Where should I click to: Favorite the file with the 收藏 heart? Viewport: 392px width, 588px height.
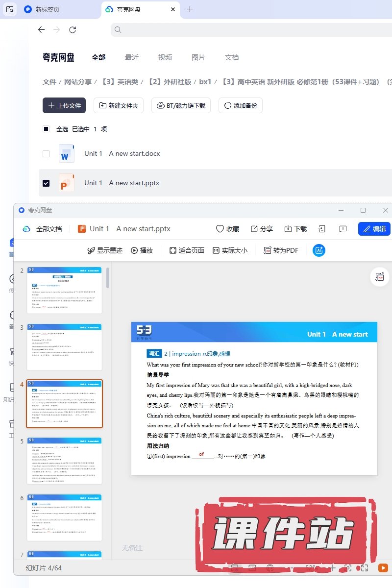(227, 229)
